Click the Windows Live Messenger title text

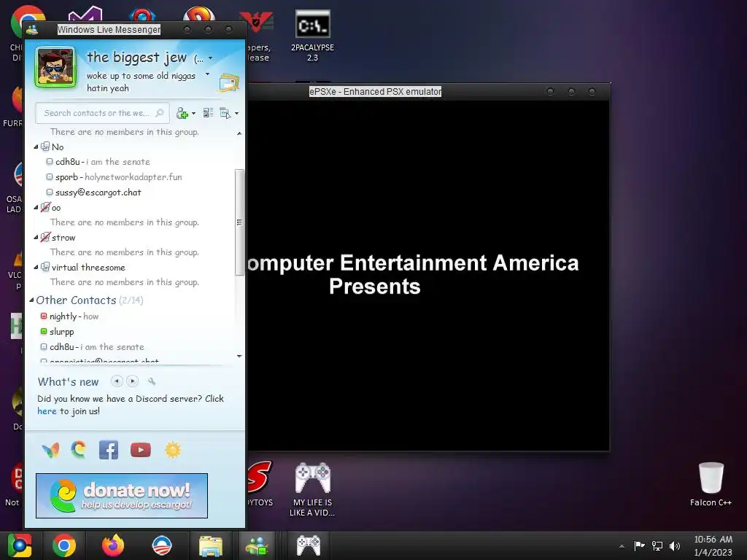click(109, 29)
